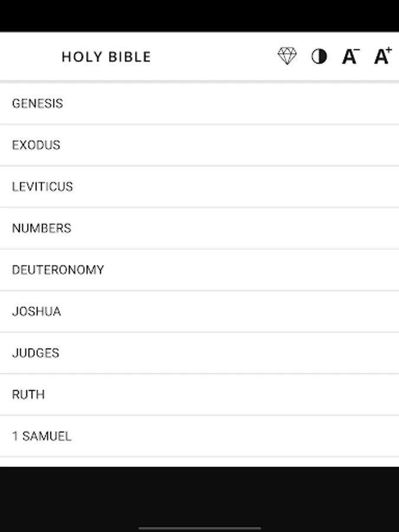
Task: Click empty header space left of HOLY BIBLE
Action: (30, 57)
